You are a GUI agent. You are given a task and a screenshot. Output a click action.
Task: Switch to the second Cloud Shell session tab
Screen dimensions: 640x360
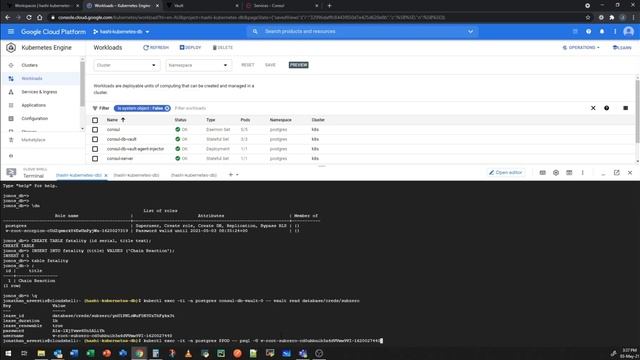point(136,175)
